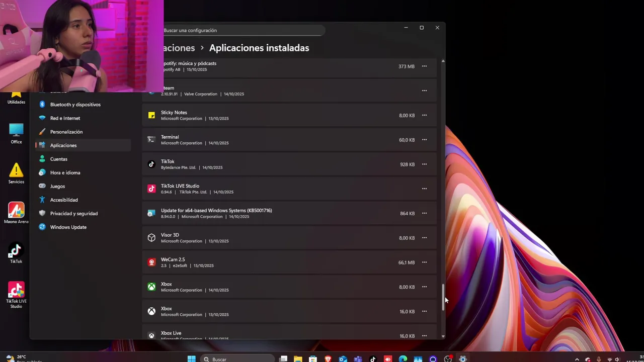Open more options for KB5001716 update
The width and height of the screenshot is (644, 362).
coord(424,213)
